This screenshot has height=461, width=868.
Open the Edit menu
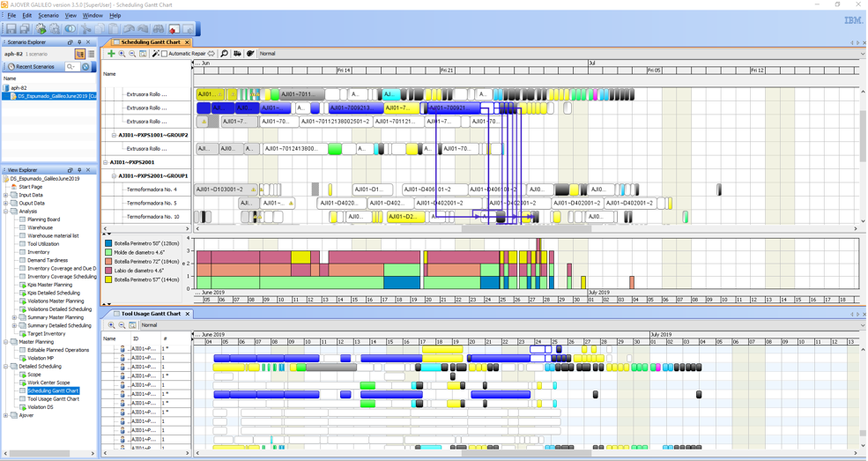[x=26, y=16]
